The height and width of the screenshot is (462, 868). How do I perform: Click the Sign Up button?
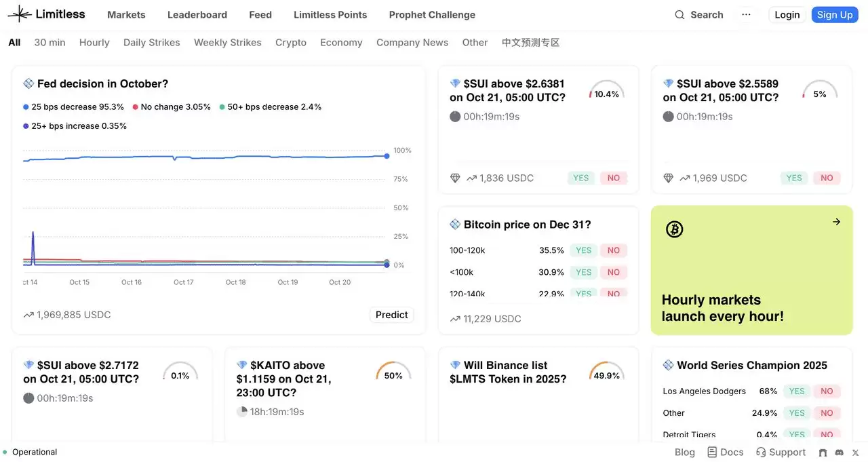point(835,14)
